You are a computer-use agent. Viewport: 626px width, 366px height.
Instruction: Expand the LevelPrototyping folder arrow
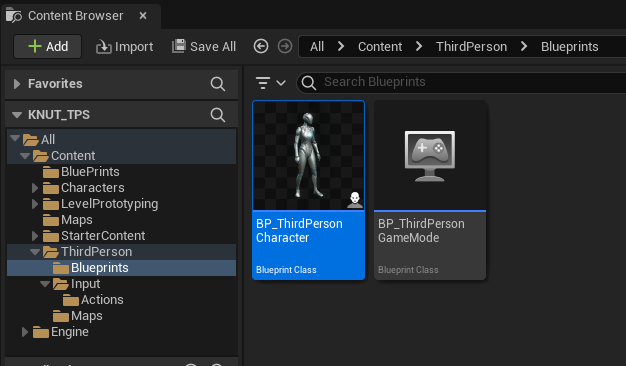tap(35, 204)
